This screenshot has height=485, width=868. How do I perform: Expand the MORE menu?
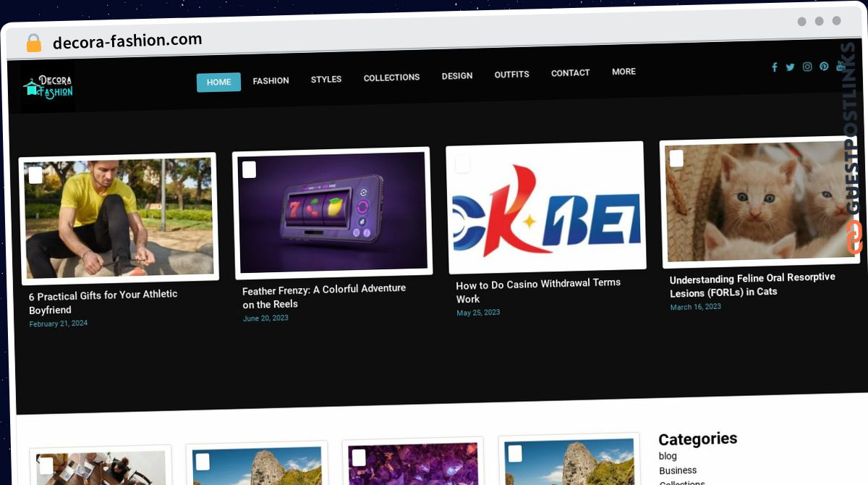(624, 72)
